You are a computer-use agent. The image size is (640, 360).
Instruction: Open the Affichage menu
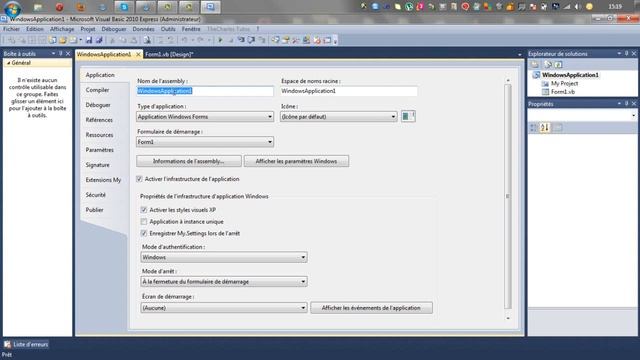pos(62,29)
